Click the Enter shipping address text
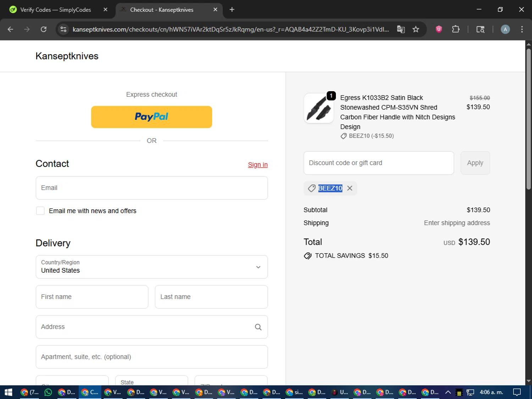 point(457,223)
